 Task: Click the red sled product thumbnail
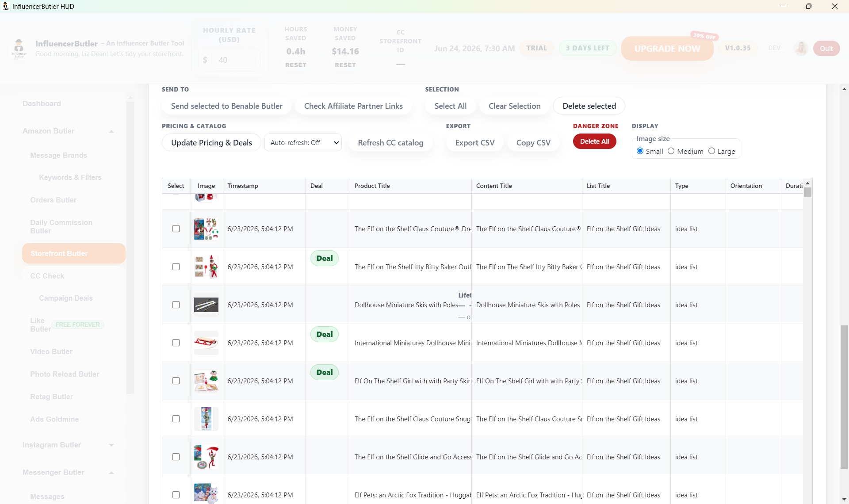[x=206, y=343]
